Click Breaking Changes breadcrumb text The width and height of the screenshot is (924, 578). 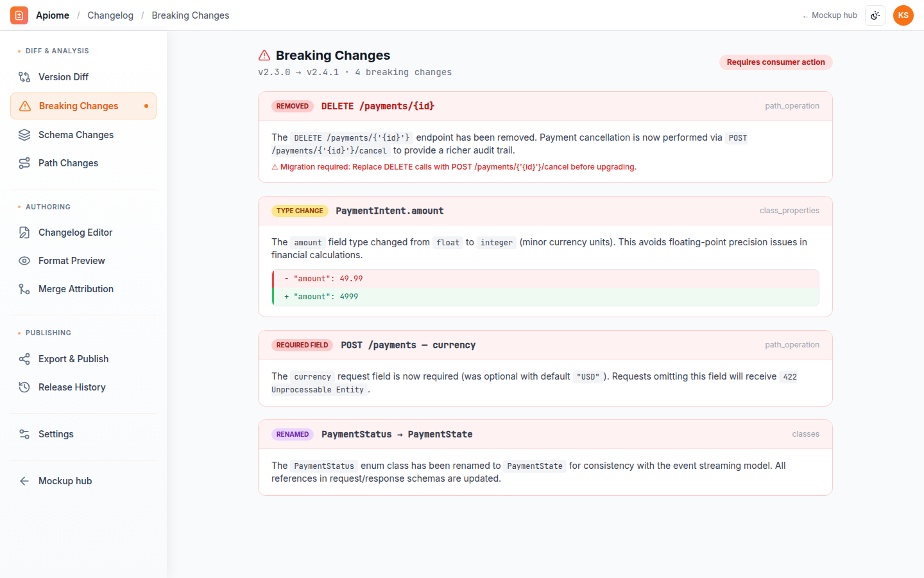(x=191, y=15)
